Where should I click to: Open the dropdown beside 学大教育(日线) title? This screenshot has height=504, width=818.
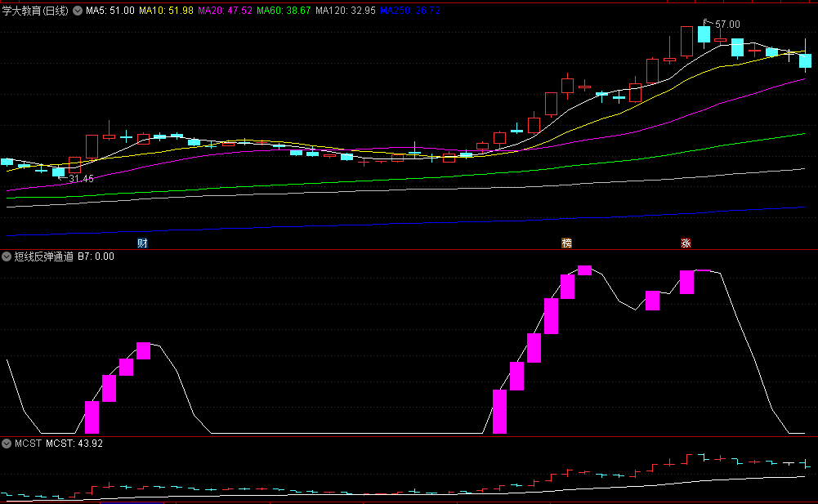(78, 11)
